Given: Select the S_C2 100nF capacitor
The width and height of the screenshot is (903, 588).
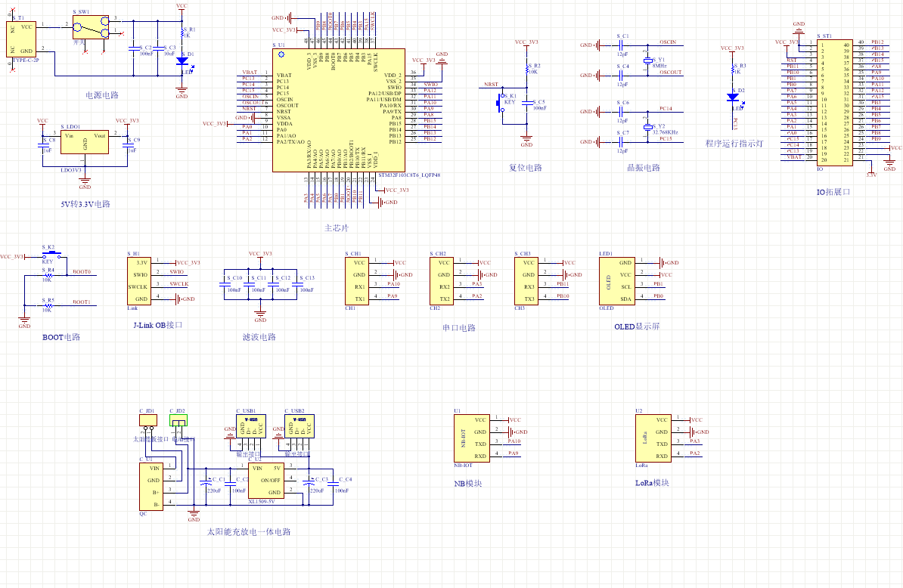Looking at the screenshot, I should tap(133, 48).
